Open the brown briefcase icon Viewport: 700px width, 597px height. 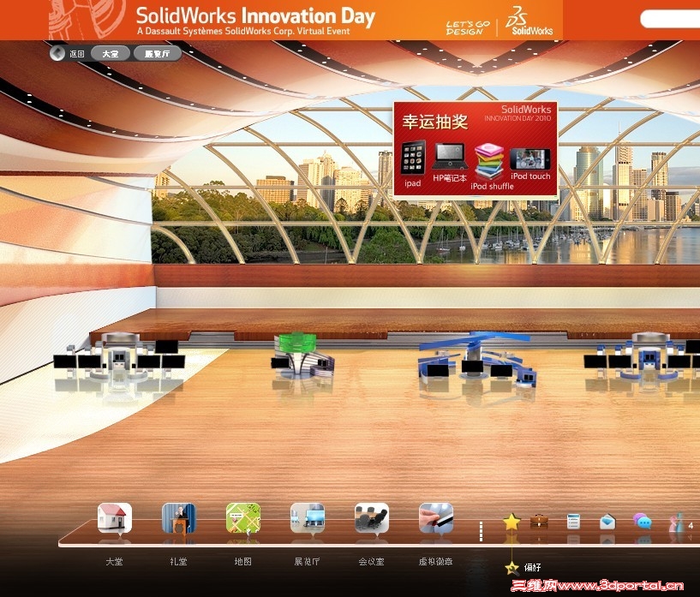[539, 522]
